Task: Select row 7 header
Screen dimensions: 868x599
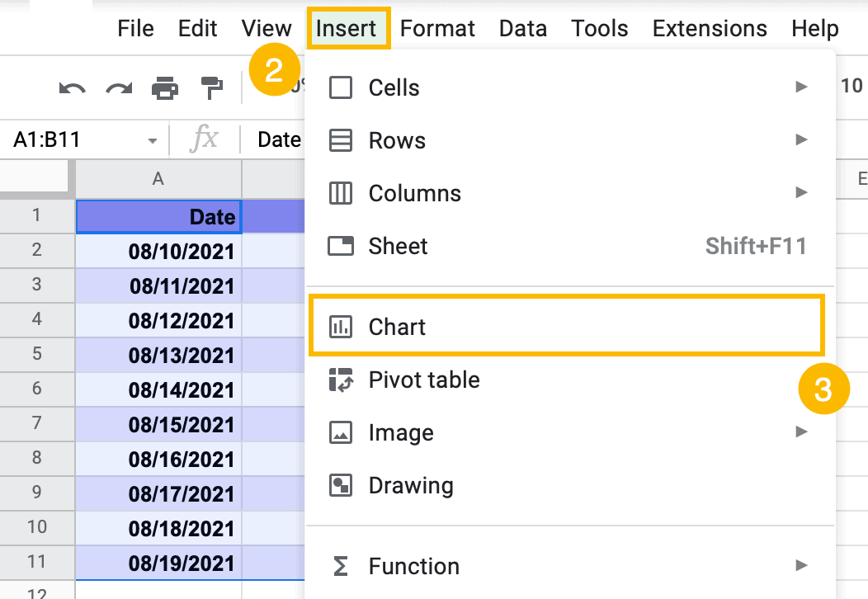Action: [36, 424]
